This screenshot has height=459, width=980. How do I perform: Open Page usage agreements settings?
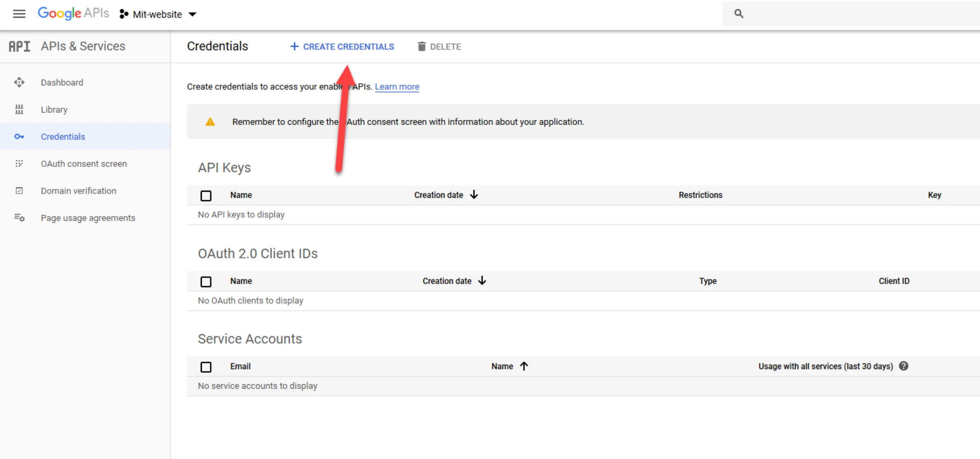point(88,218)
